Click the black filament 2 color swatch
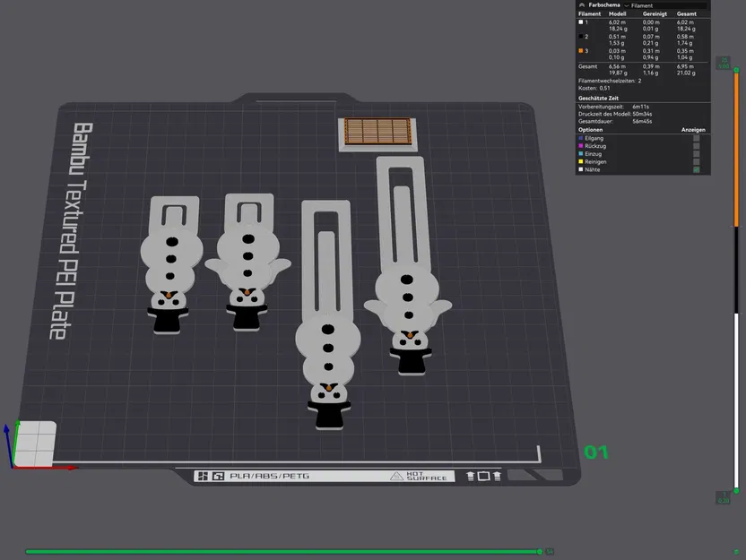 (580, 37)
